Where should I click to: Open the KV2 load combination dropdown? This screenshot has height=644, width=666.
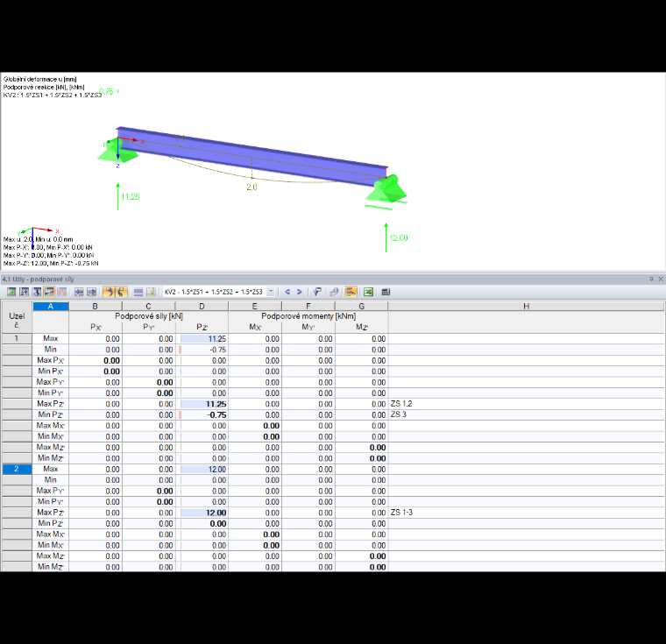271,292
